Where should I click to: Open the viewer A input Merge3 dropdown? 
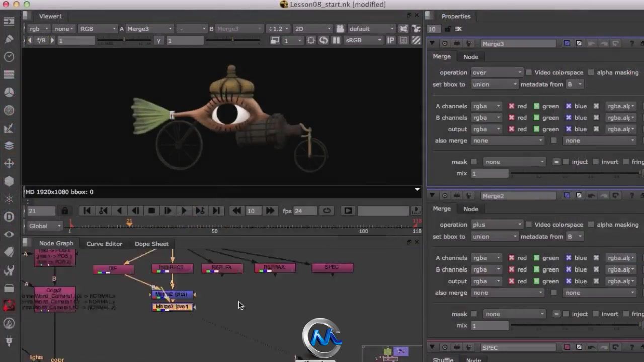[x=149, y=29]
